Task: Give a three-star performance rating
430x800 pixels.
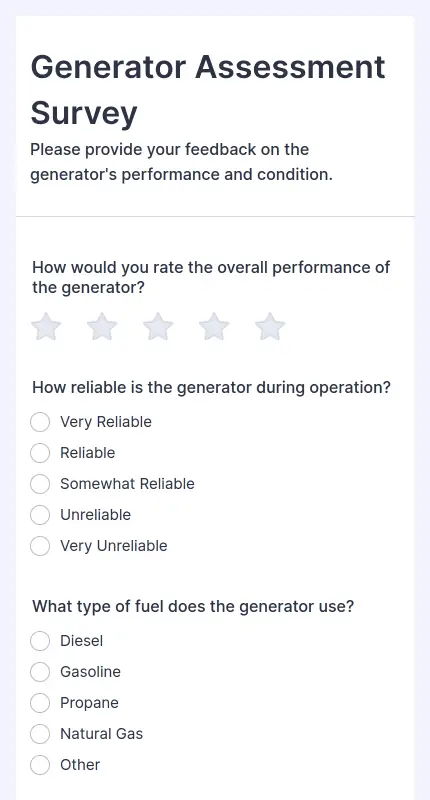Action: coord(158,327)
